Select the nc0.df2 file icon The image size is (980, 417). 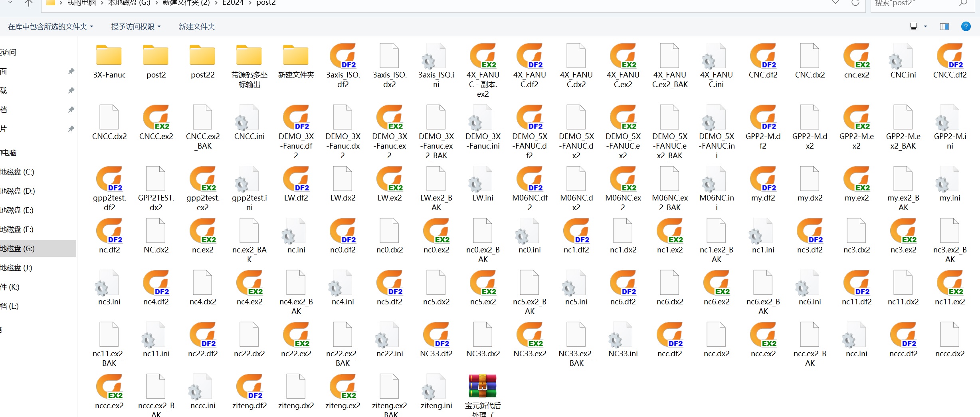click(x=343, y=230)
